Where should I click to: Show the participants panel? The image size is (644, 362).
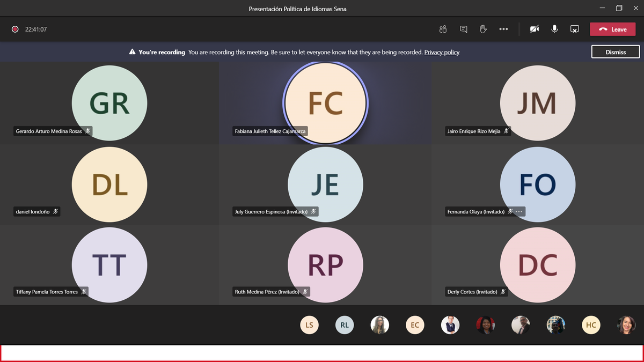click(443, 29)
